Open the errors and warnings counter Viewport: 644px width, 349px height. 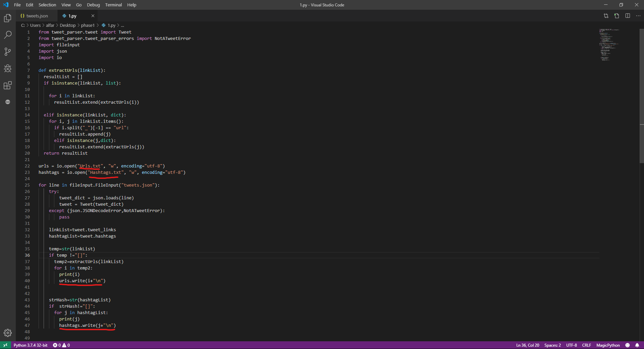coord(61,345)
